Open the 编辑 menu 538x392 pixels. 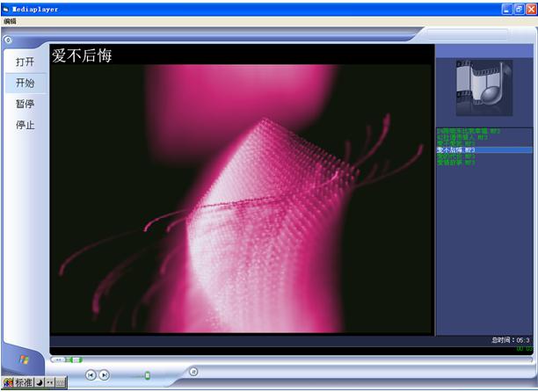coord(10,21)
